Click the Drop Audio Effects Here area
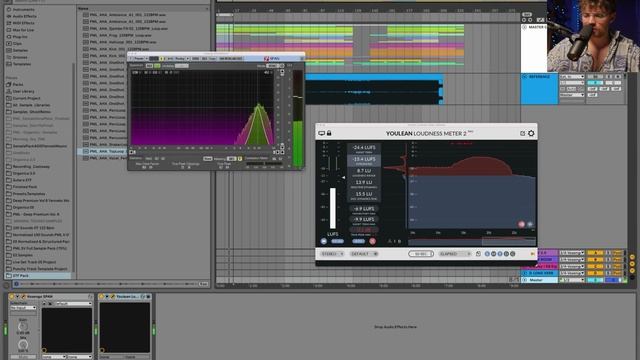 tap(395, 327)
